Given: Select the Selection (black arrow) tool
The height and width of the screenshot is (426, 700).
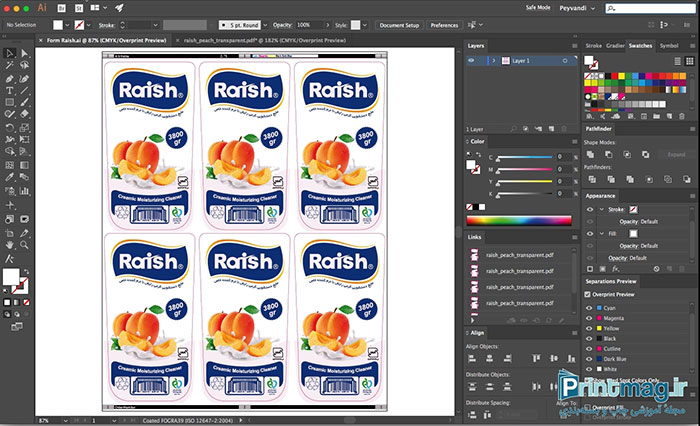Looking at the screenshot, I should tap(9, 53).
